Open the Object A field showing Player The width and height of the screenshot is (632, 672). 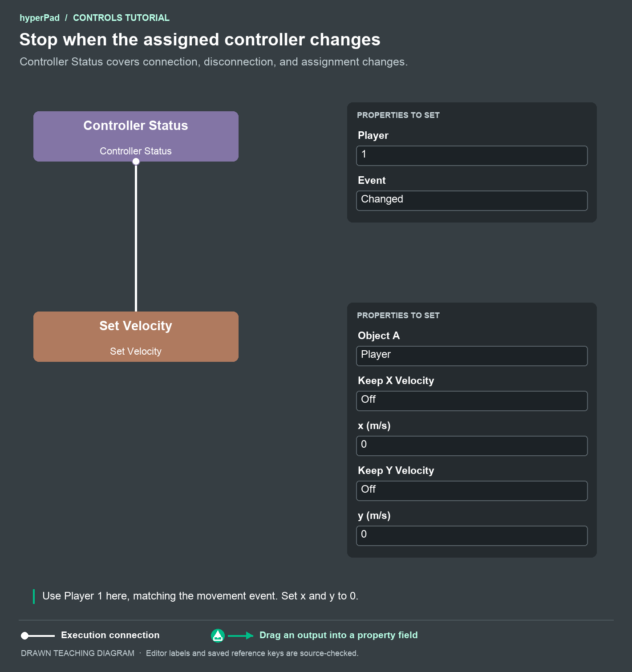[472, 356]
